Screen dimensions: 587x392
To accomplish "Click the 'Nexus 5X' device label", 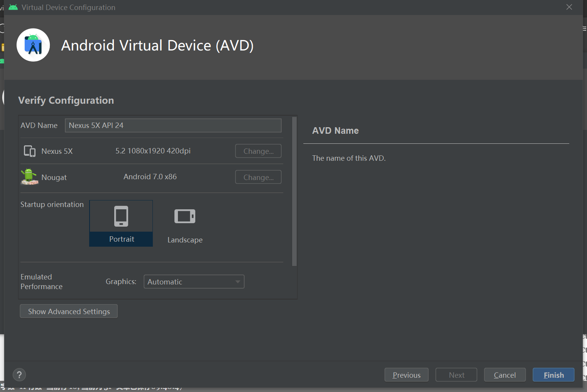I will click(57, 151).
